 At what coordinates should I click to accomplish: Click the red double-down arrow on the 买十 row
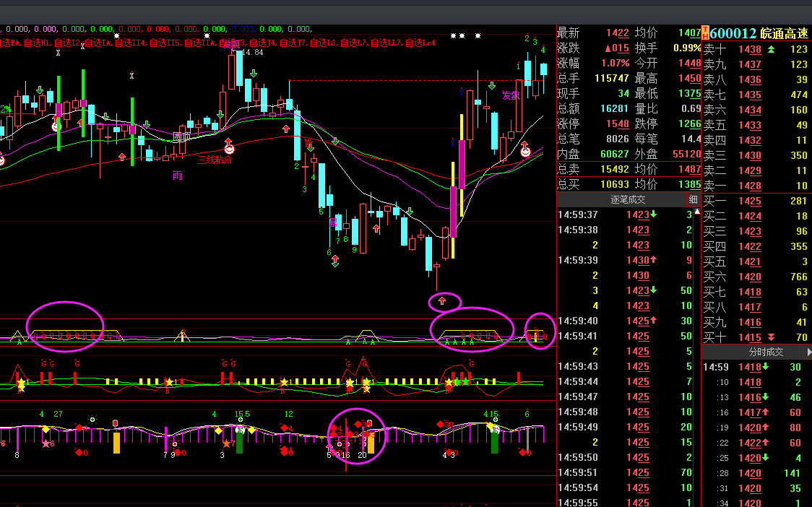pos(771,337)
